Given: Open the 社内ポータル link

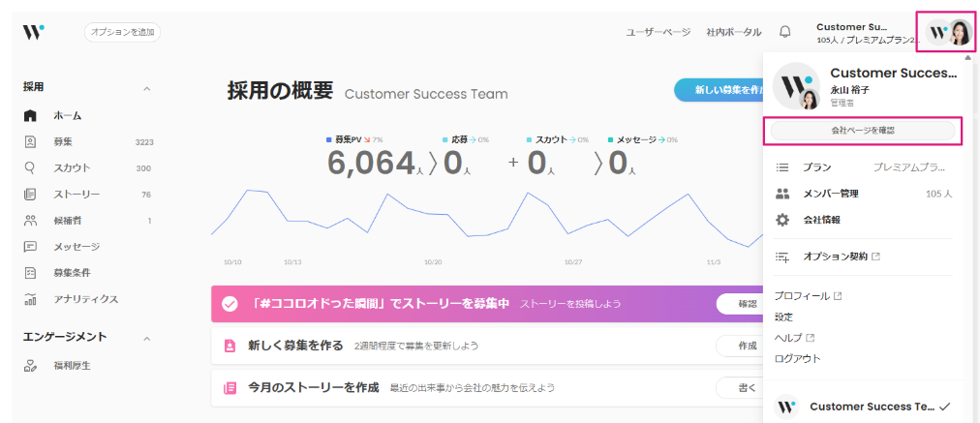Looking at the screenshot, I should point(733,32).
